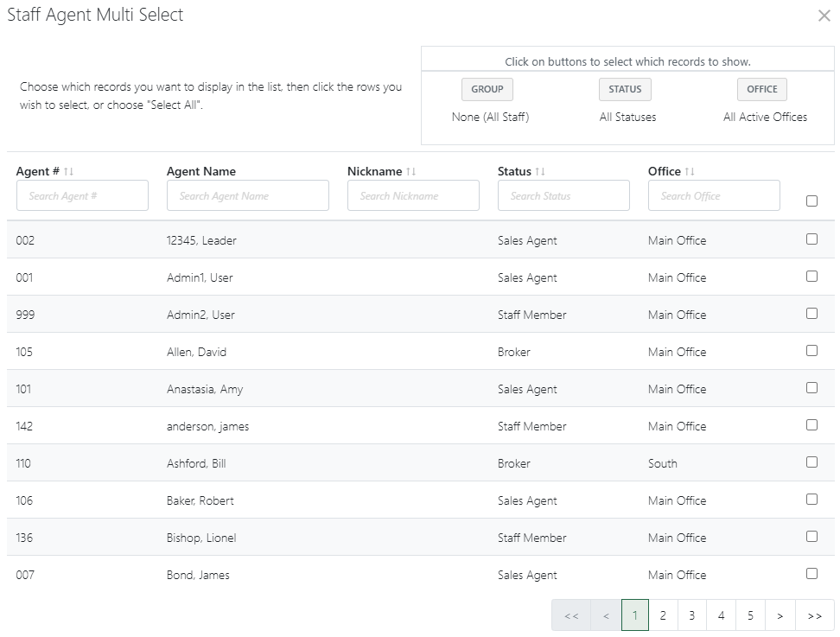840x637 pixels.
Task: Check the checkbox for Bond, James
Action: (x=811, y=572)
